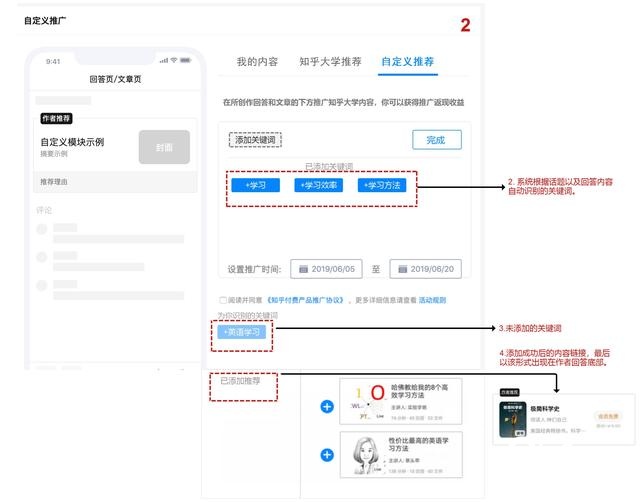
Task: Tick the 阅读并同意 agreement checkbox
Action: [x=223, y=300]
